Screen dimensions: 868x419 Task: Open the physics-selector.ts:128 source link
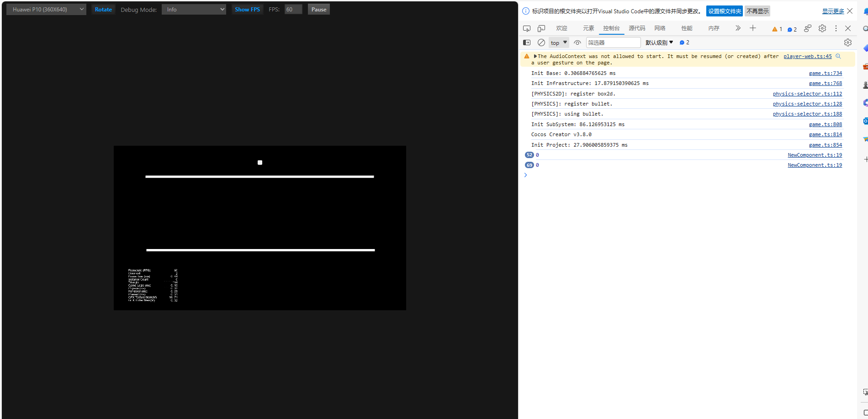pos(807,104)
